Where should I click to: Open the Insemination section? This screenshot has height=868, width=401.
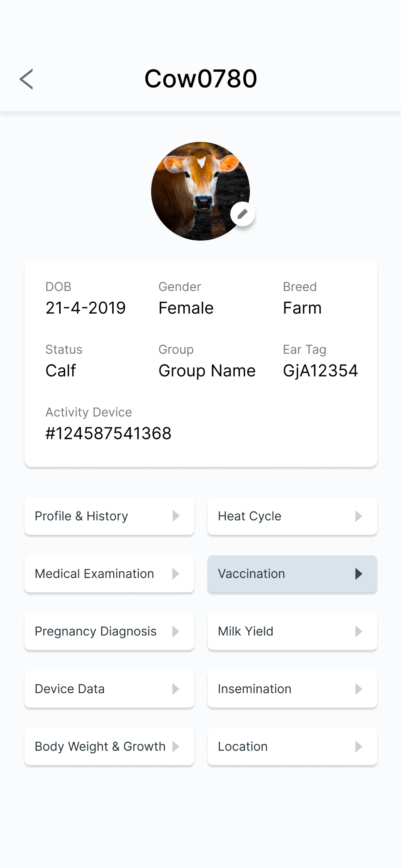pos(292,689)
